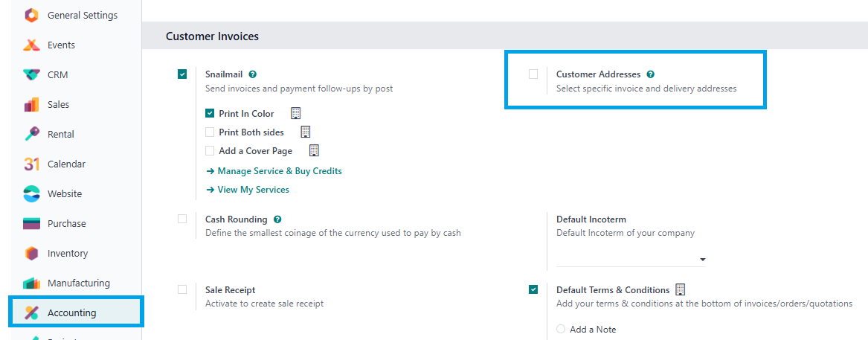Click company building icon beside Print In Color
The height and width of the screenshot is (340, 868).
pyautogui.click(x=295, y=114)
